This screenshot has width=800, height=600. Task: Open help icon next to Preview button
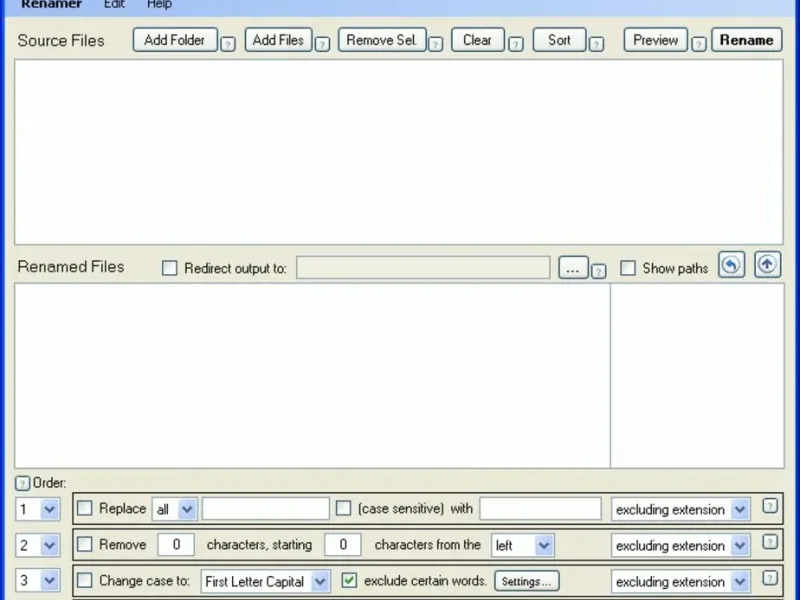point(699,44)
